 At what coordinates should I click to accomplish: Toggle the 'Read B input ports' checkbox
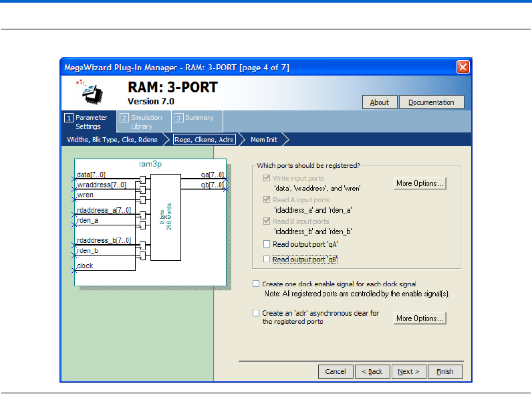[267, 221]
